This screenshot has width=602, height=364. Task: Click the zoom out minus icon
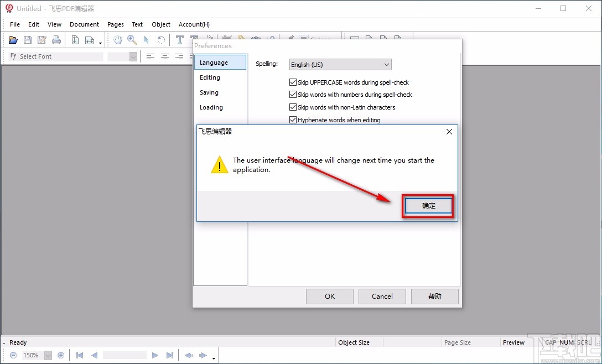click(x=13, y=355)
